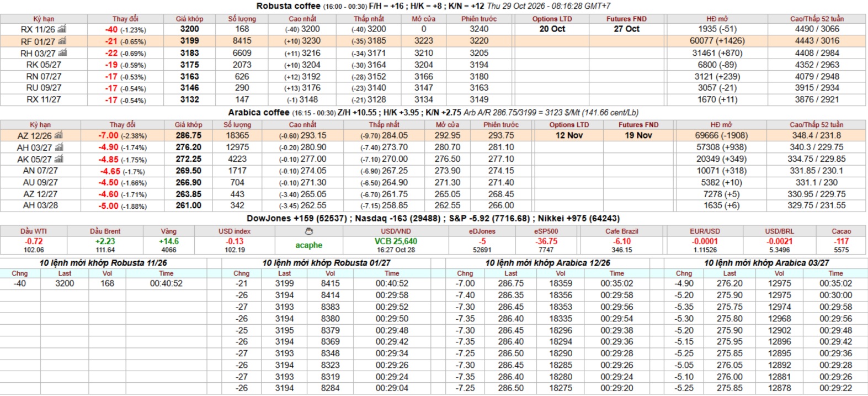Click the coffee cup icon above acaphe

click(x=309, y=231)
